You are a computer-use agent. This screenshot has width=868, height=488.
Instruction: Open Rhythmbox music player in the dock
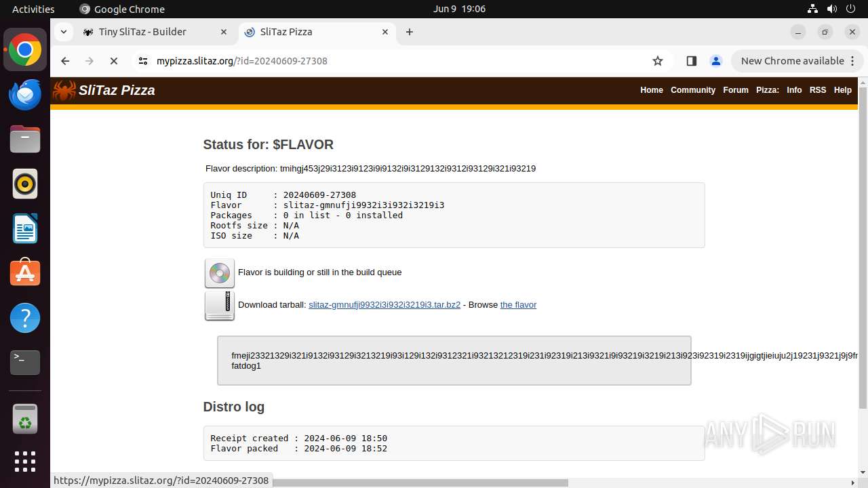point(25,184)
